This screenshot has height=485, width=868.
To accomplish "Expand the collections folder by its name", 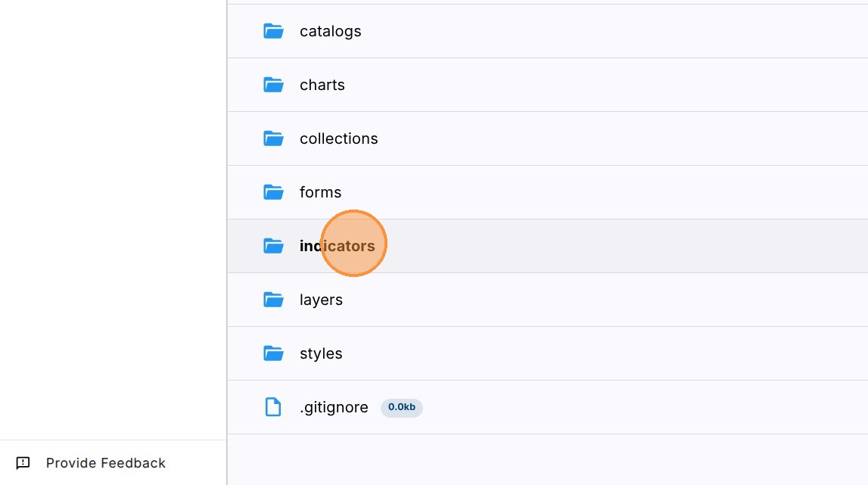I will click(x=338, y=138).
